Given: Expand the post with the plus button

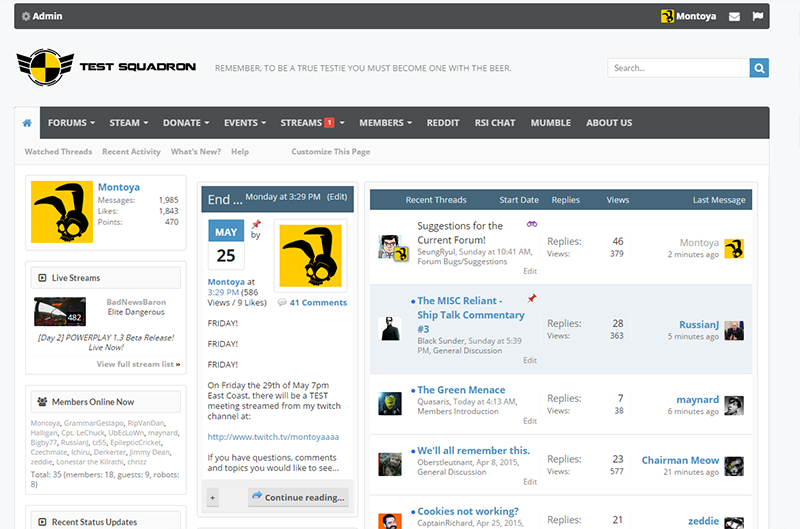Looking at the screenshot, I should (x=212, y=497).
